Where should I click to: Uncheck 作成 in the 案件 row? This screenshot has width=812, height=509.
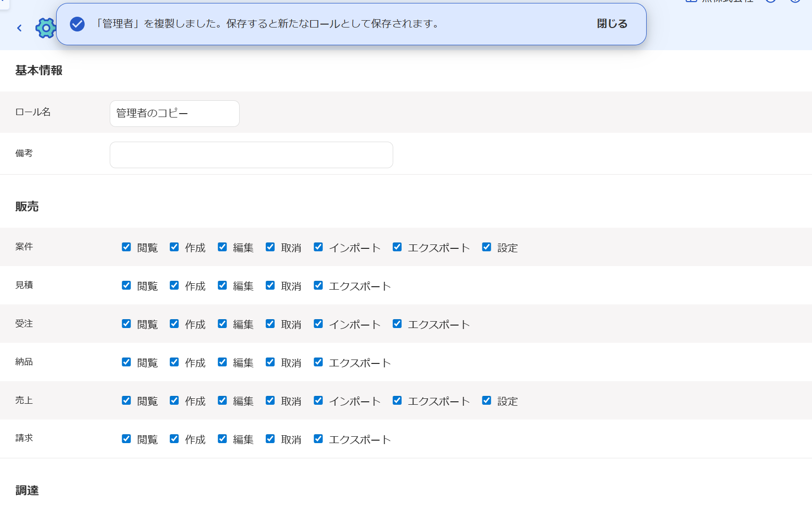[174, 247]
